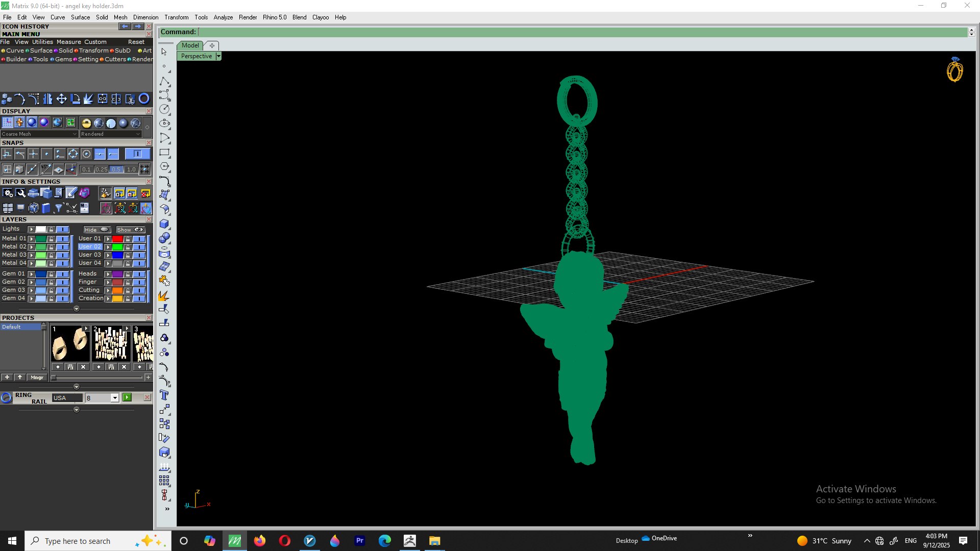Open the Clayoo menu
The height and width of the screenshot is (551, 980).
[321, 17]
